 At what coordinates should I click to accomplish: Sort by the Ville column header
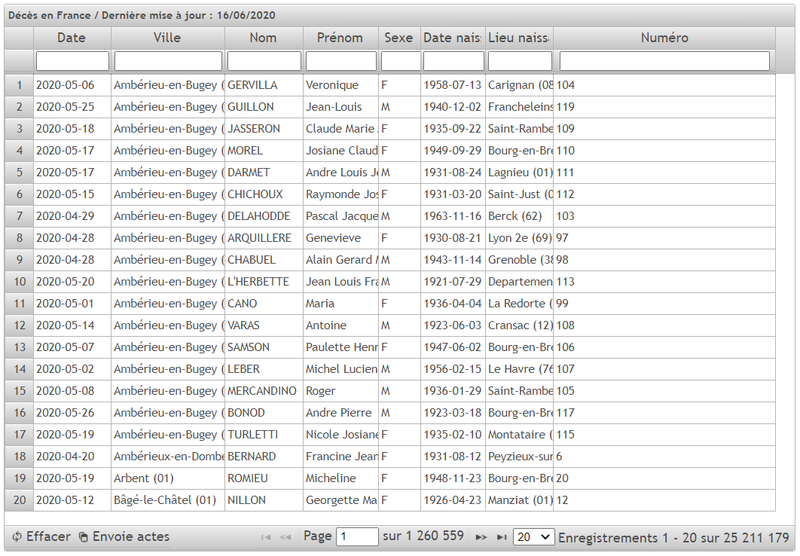167,38
